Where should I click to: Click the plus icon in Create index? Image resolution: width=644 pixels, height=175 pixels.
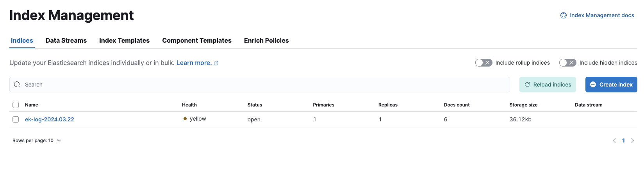point(593,85)
